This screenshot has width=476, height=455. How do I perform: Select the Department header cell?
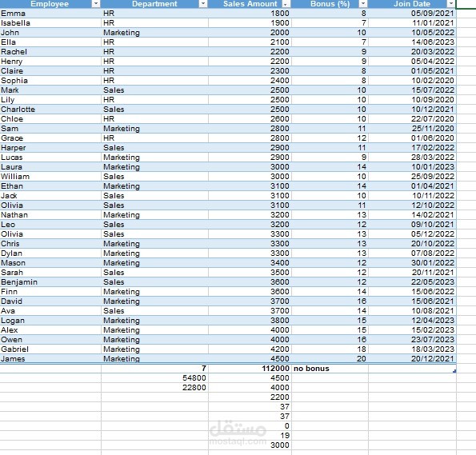click(154, 4)
